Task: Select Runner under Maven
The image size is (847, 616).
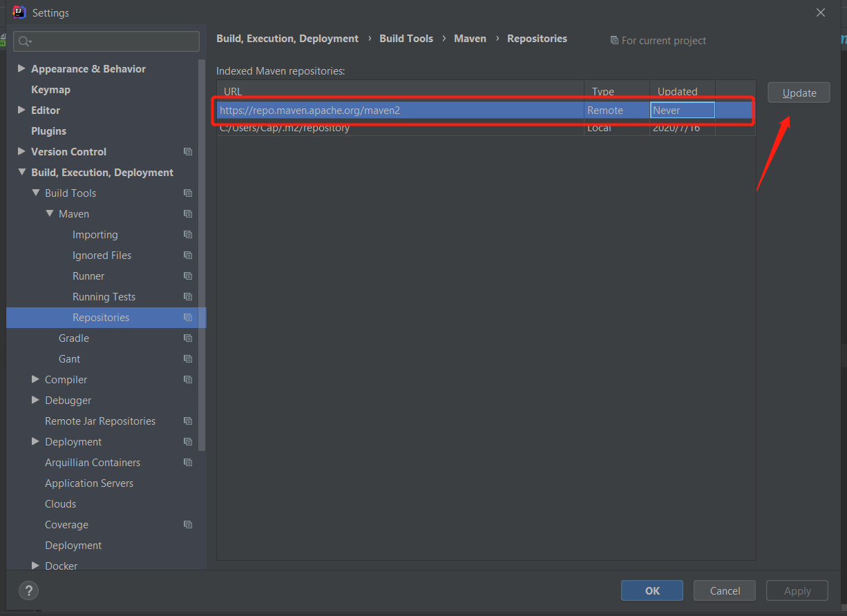Action: click(88, 276)
